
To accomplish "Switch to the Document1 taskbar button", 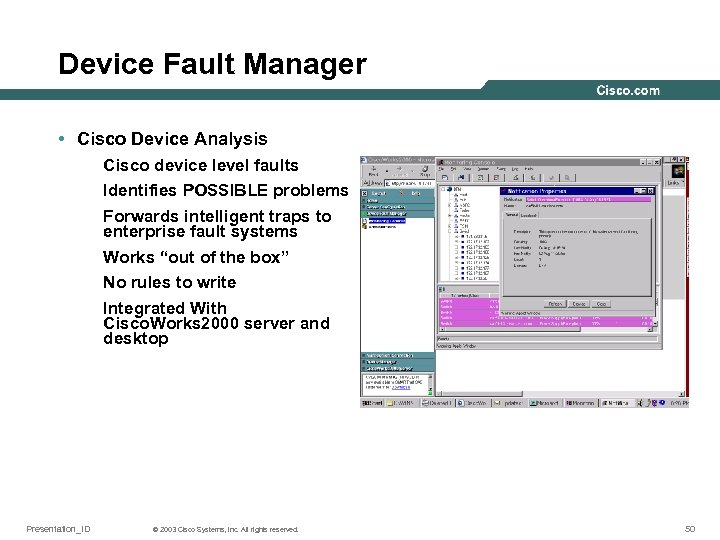I will click(436, 403).
